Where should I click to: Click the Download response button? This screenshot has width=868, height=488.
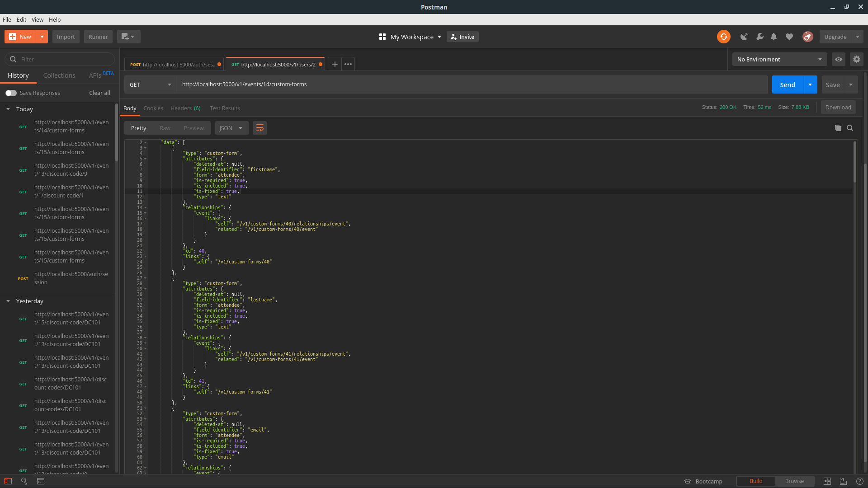(x=838, y=107)
